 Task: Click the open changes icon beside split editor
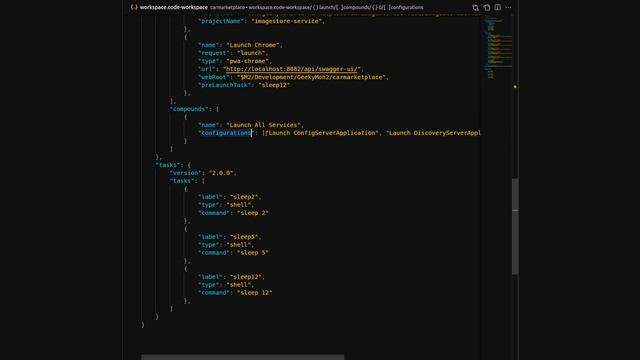tap(487, 7)
